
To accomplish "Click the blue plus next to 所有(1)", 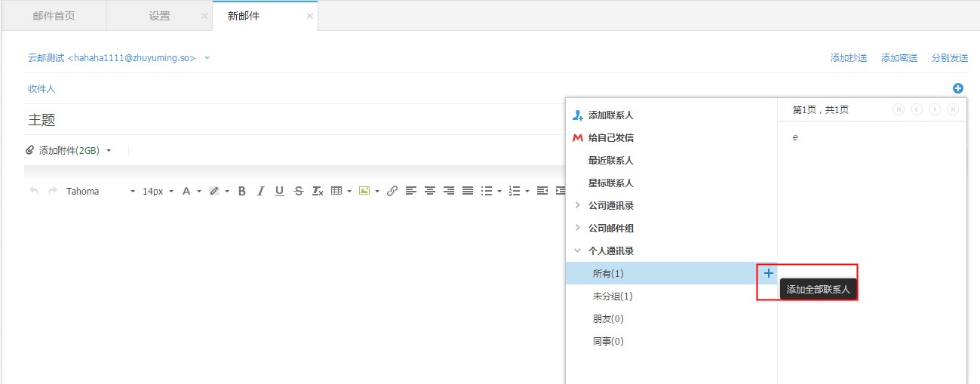I will pyautogui.click(x=769, y=273).
